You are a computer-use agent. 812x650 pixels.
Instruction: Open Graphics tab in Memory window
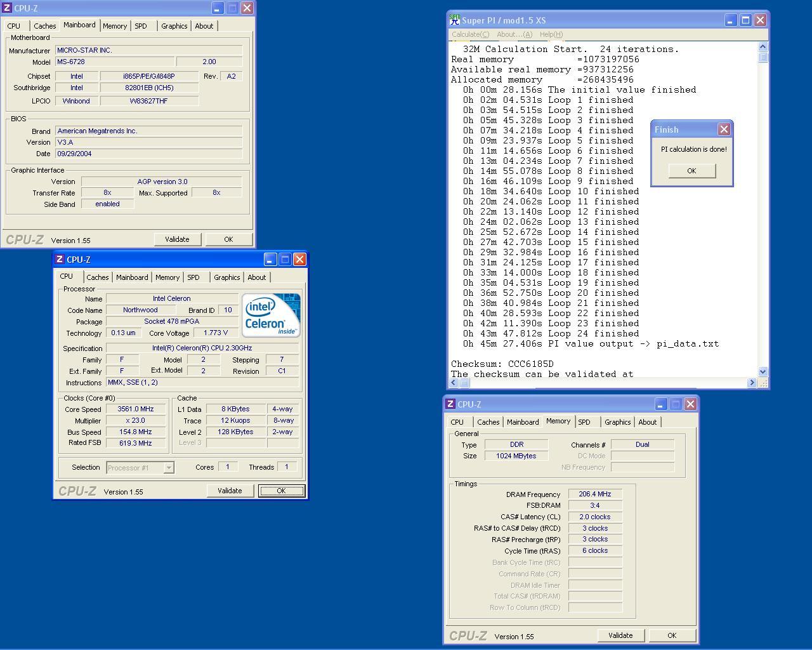617,422
